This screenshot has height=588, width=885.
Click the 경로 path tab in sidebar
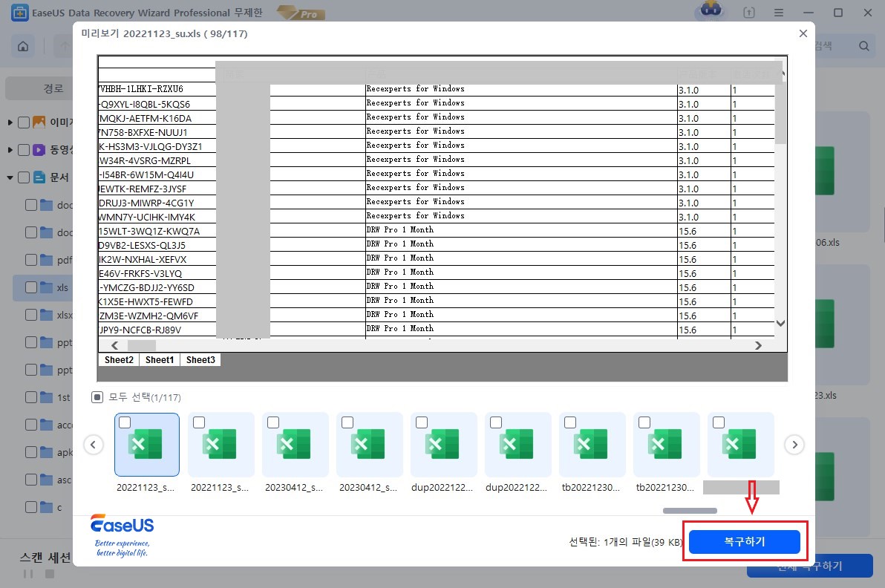pyautogui.click(x=39, y=88)
